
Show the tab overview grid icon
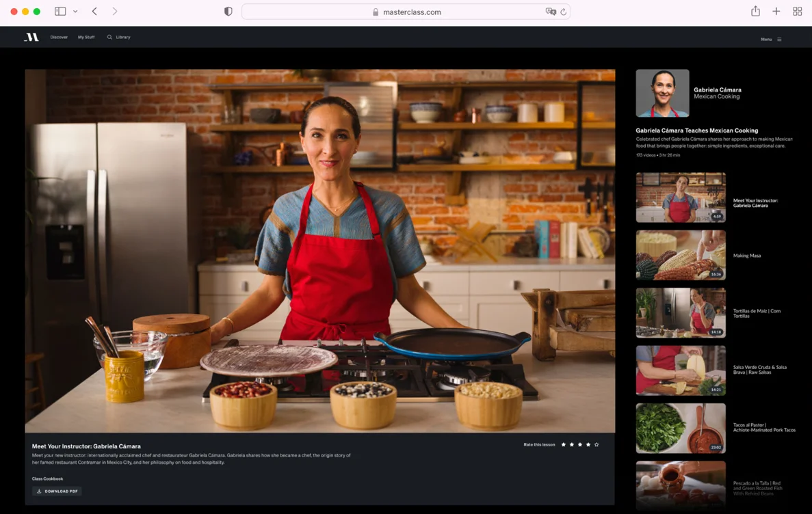[798, 12]
